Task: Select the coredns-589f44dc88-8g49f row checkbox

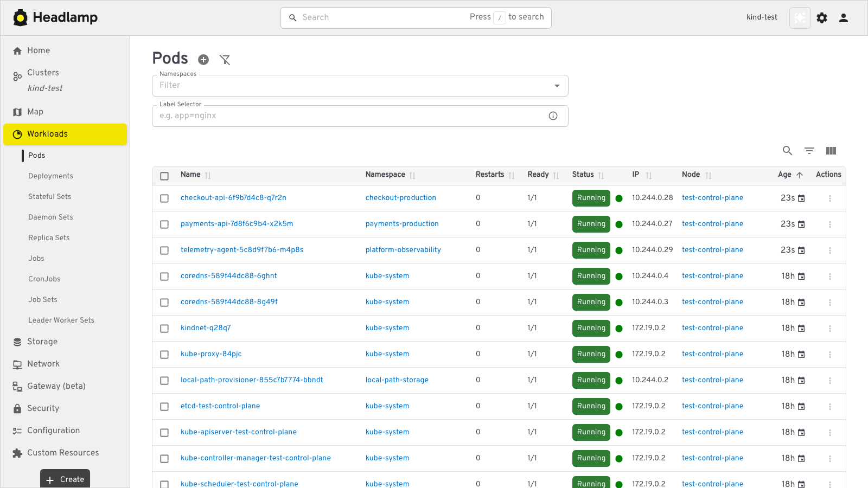Action: (x=164, y=303)
